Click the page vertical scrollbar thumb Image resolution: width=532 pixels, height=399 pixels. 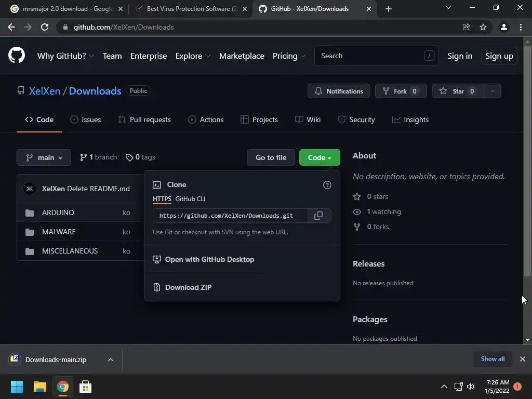(x=527, y=161)
